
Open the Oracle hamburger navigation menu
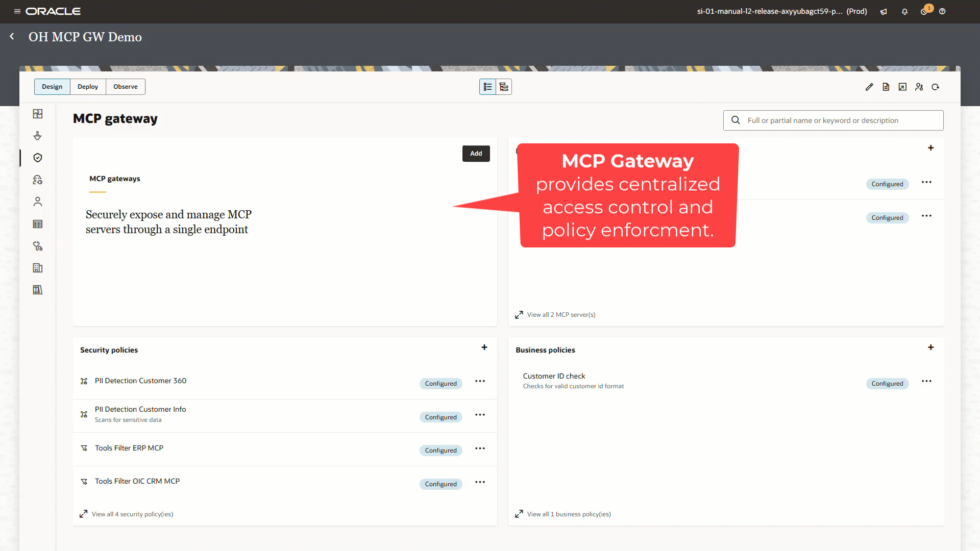(17, 11)
